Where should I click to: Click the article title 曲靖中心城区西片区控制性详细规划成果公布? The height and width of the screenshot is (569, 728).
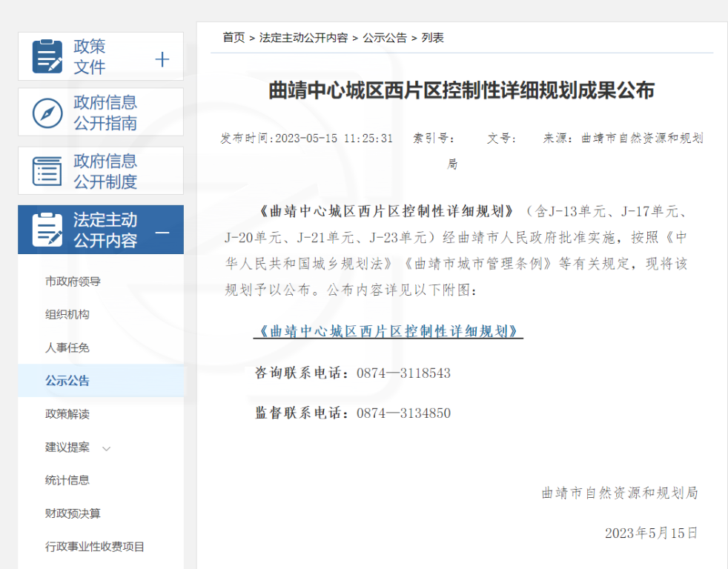pos(461,91)
